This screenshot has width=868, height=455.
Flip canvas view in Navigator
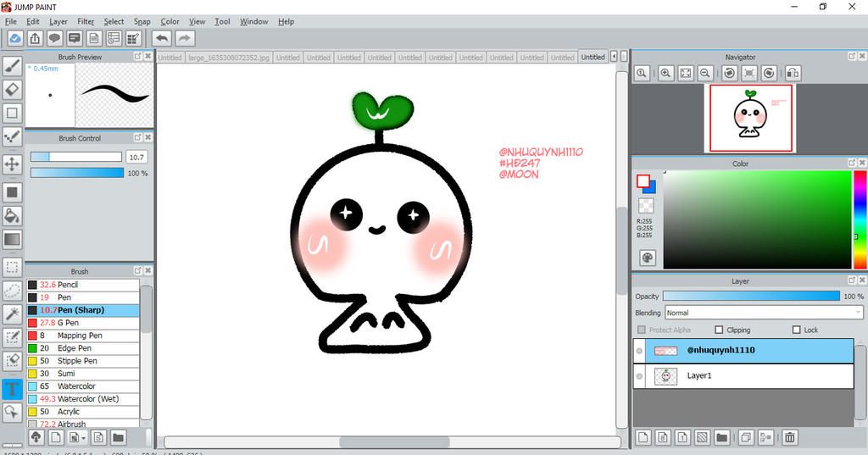point(793,73)
